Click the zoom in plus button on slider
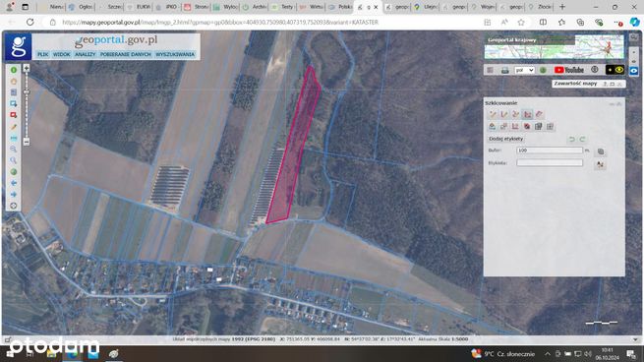This screenshot has width=644, height=362. pos(27,68)
